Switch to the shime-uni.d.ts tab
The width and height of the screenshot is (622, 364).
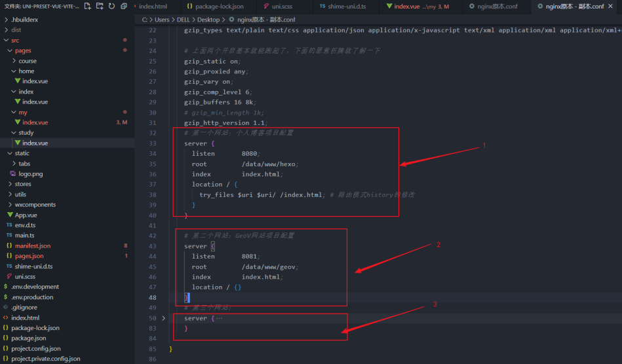pyautogui.click(x=343, y=7)
